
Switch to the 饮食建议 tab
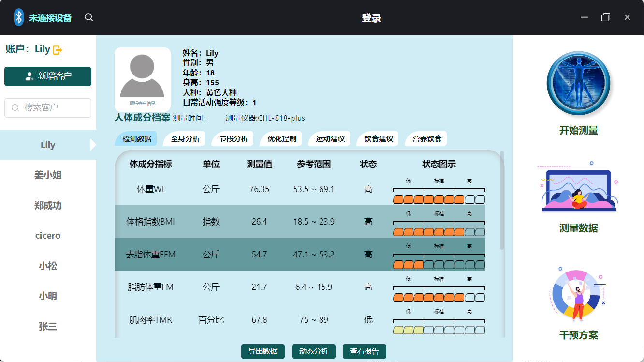pyautogui.click(x=379, y=139)
